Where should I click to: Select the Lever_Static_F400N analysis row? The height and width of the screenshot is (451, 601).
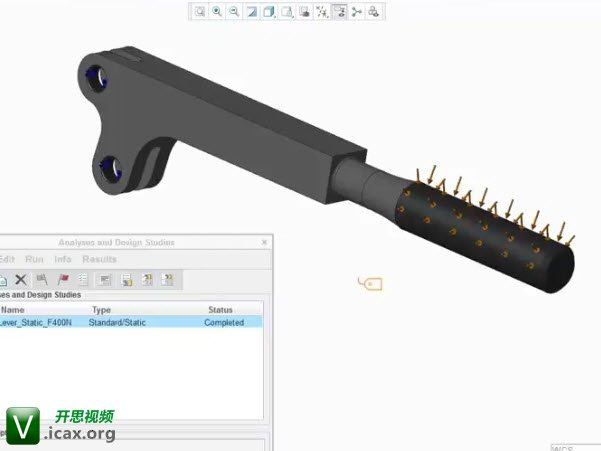point(131,322)
